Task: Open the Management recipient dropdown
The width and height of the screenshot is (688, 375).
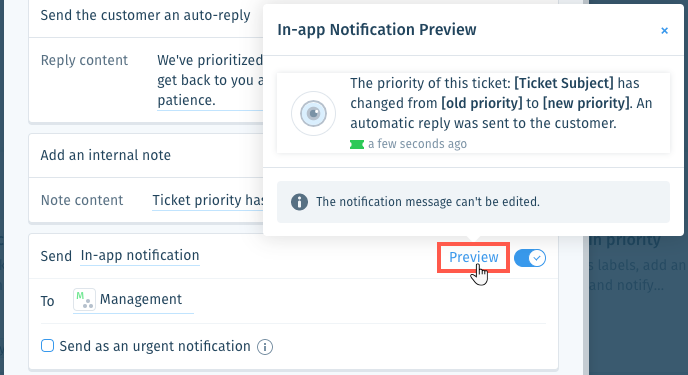Action: [133, 300]
